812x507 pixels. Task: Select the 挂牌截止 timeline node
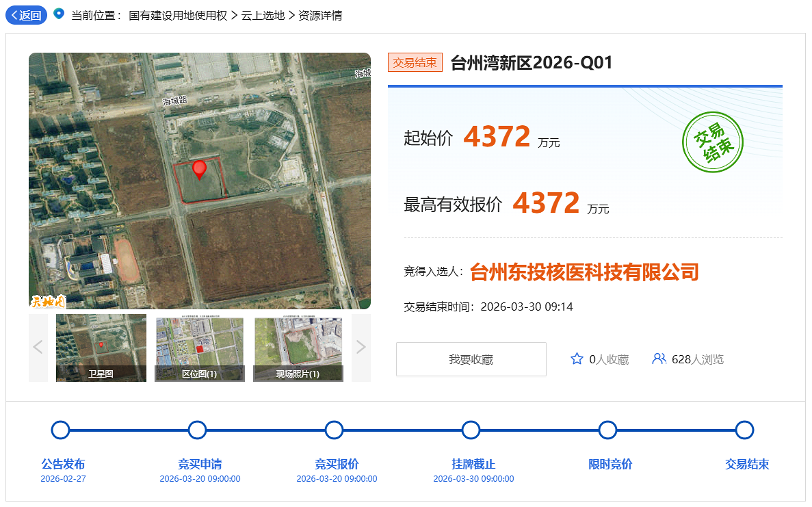pos(471,430)
